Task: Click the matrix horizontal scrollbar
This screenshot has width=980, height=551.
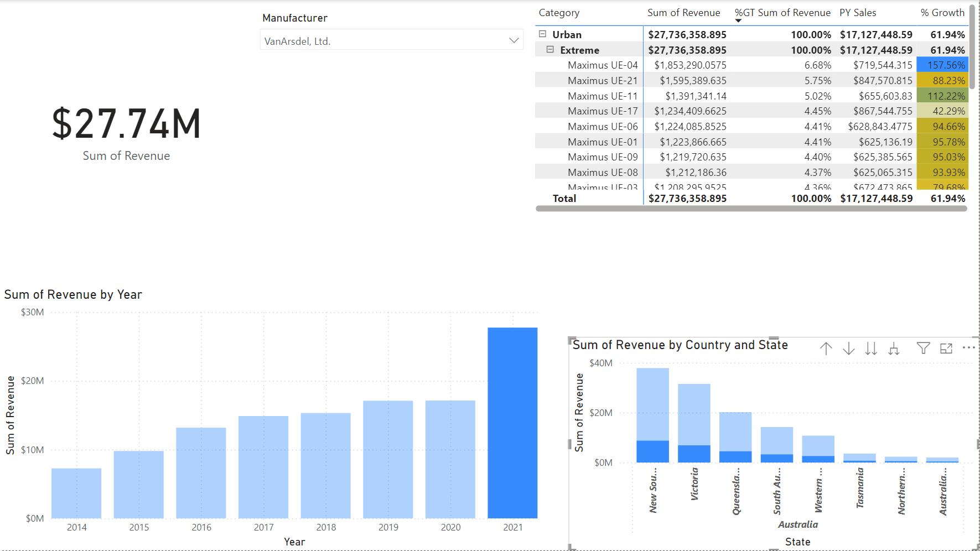Action: point(751,209)
